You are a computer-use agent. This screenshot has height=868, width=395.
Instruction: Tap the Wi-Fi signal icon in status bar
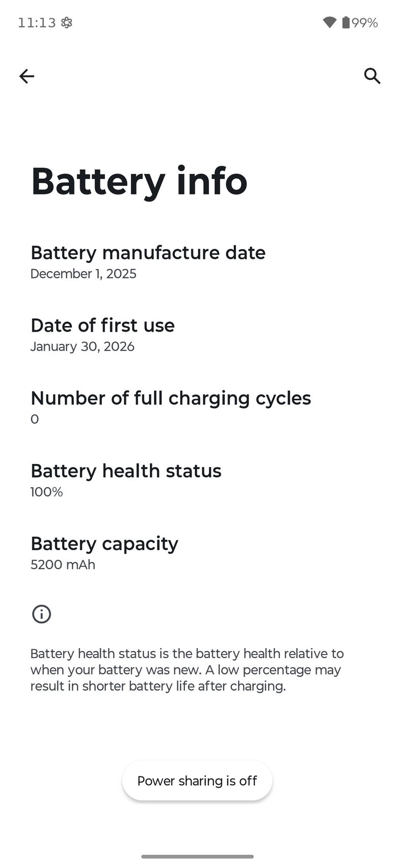[x=329, y=22]
